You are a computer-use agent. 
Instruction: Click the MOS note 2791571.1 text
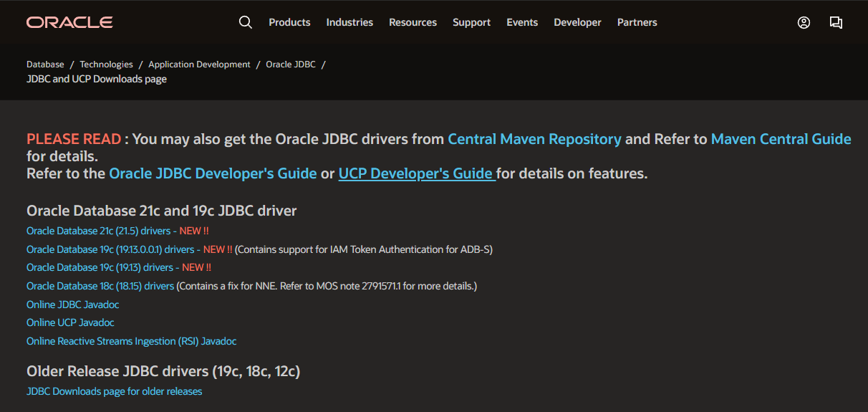pyautogui.click(x=327, y=286)
